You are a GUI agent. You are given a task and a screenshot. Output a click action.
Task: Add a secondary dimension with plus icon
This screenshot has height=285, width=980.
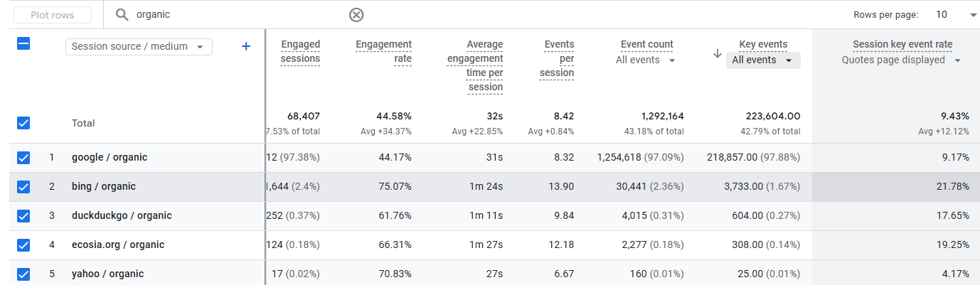tap(246, 46)
